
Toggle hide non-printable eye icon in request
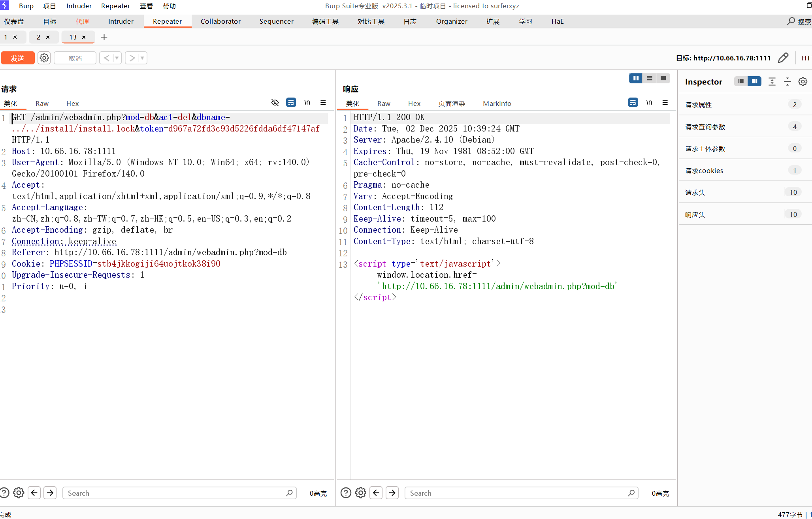pos(275,103)
